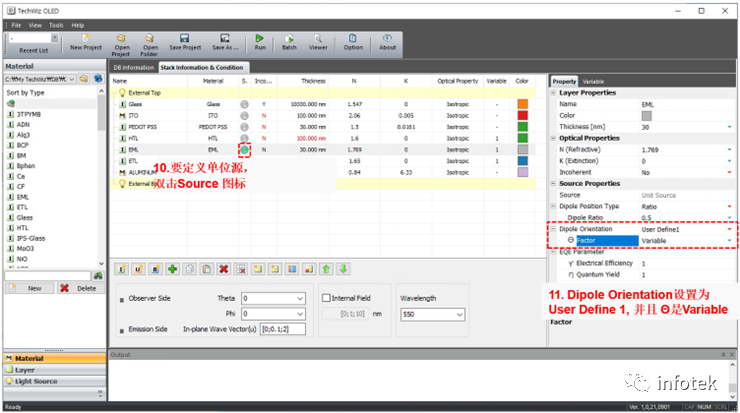Open the Help menu
The width and height of the screenshot is (740, 413).
click(77, 25)
